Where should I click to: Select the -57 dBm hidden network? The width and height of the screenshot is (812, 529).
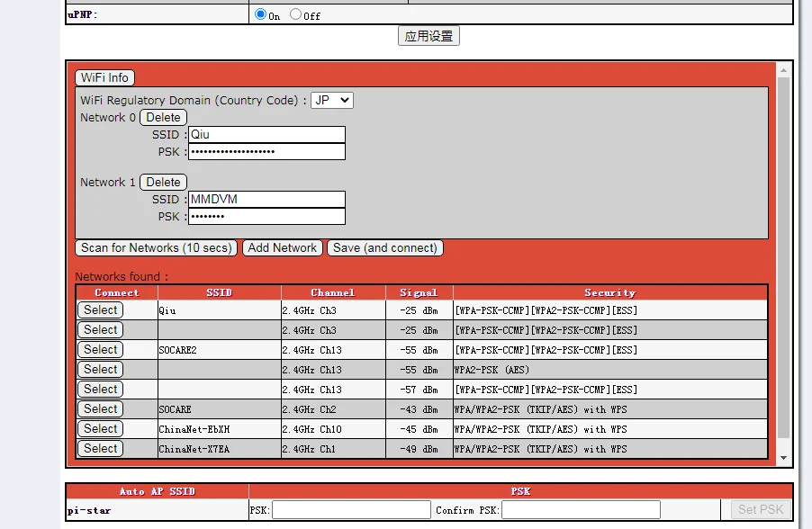point(101,390)
